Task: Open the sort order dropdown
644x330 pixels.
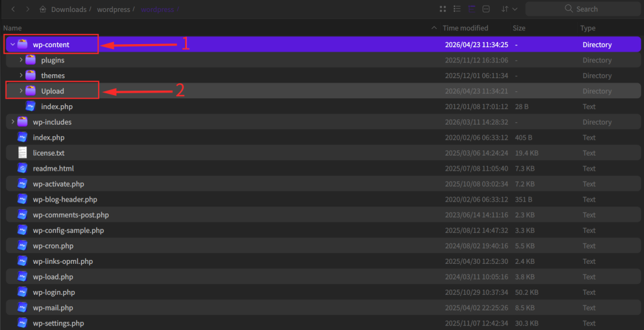Action: tap(509, 9)
